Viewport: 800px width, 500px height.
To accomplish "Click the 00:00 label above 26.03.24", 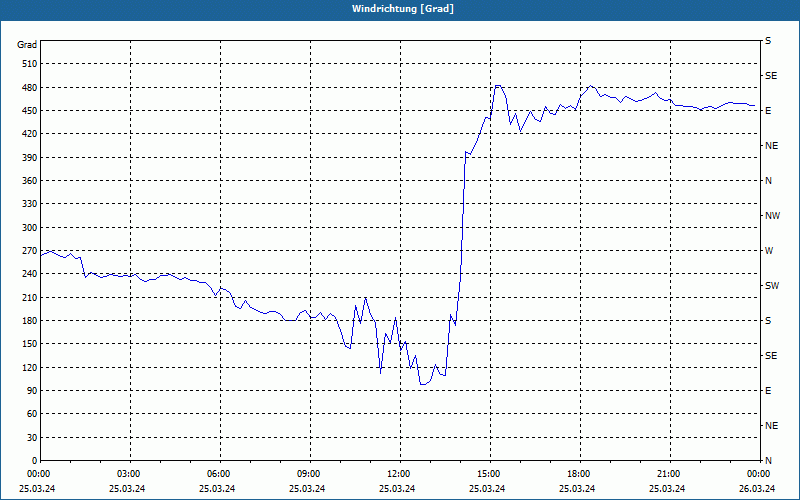I will 758,474.
